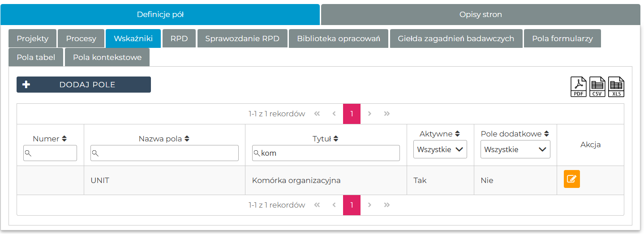Sort by Aktywne column arrows

pos(457,134)
